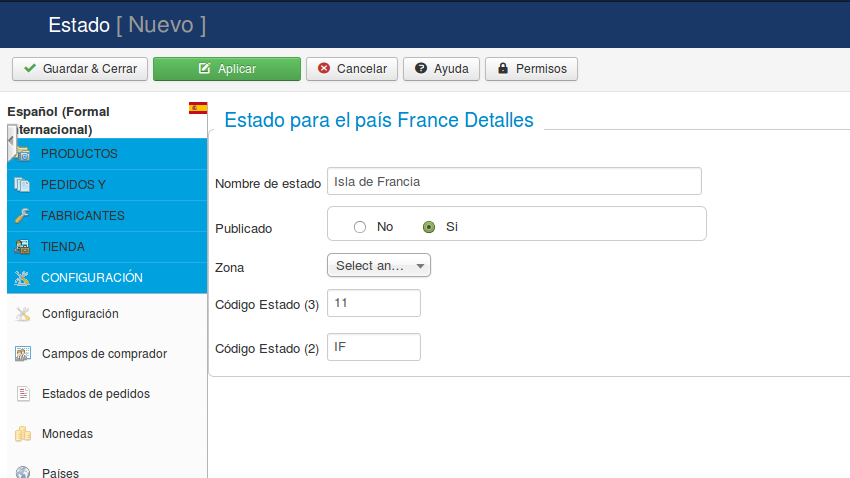The image size is (850, 478).
Task: Focus the Nombre de estado text field
Action: tap(514, 182)
